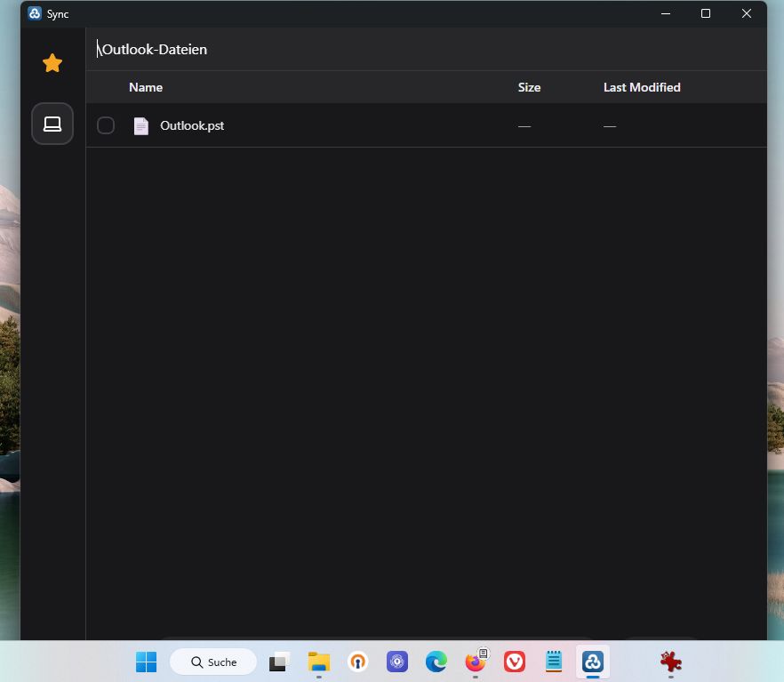Click the Sync icon in taskbar
This screenshot has width=784, height=682.
tap(593, 662)
